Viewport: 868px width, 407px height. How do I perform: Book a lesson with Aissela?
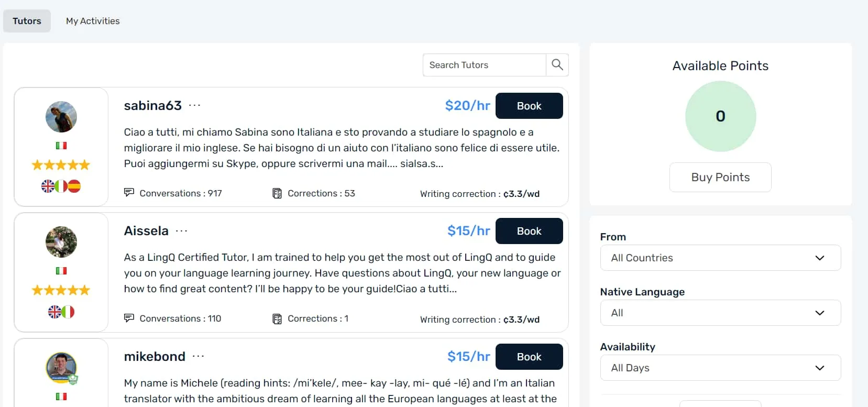pos(529,231)
